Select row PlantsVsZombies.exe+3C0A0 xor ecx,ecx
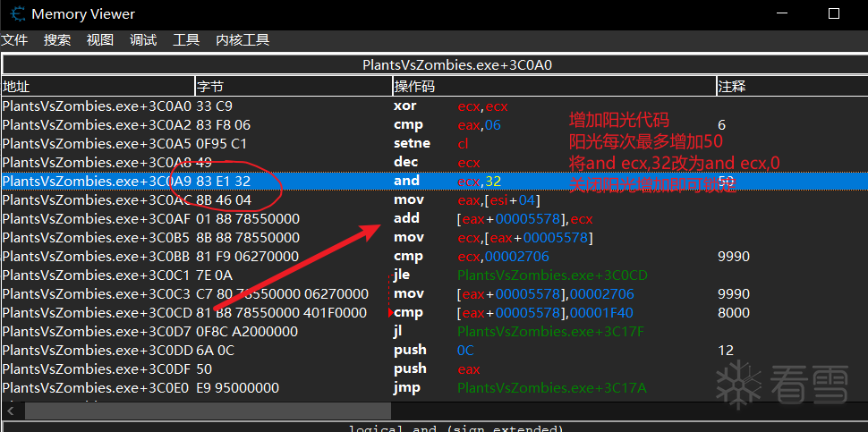This screenshot has height=432, width=868. pyautogui.click(x=434, y=106)
